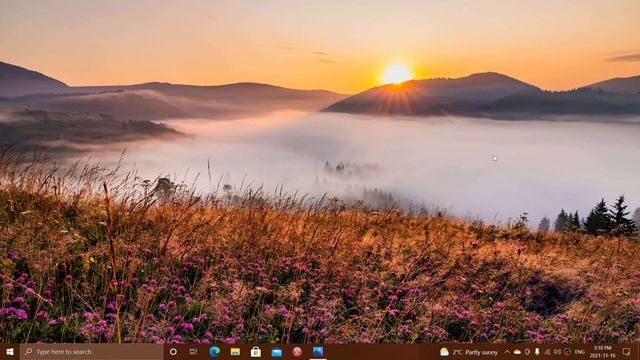The width and height of the screenshot is (640, 360).
Task: Open the volume speaker tray icon
Action: (x=557, y=352)
